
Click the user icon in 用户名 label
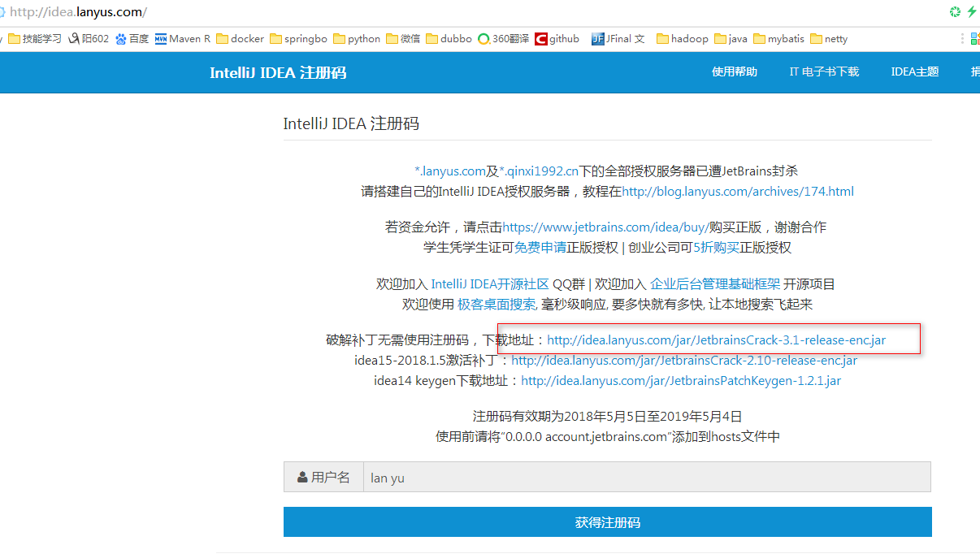click(302, 477)
